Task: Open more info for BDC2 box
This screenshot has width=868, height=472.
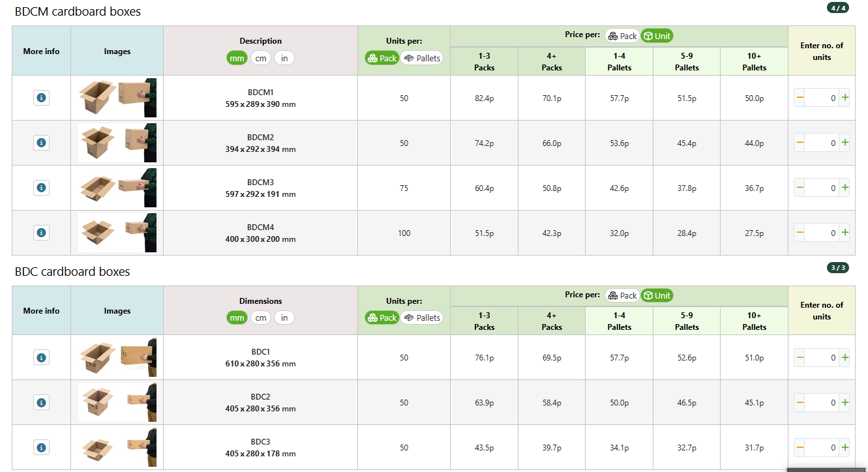Action: pos(41,402)
